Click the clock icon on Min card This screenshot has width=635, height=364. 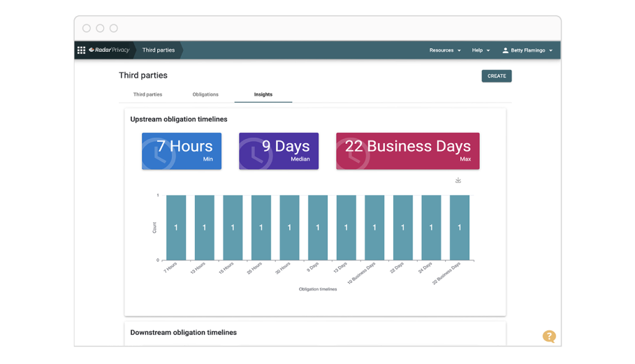click(x=158, y=154)
